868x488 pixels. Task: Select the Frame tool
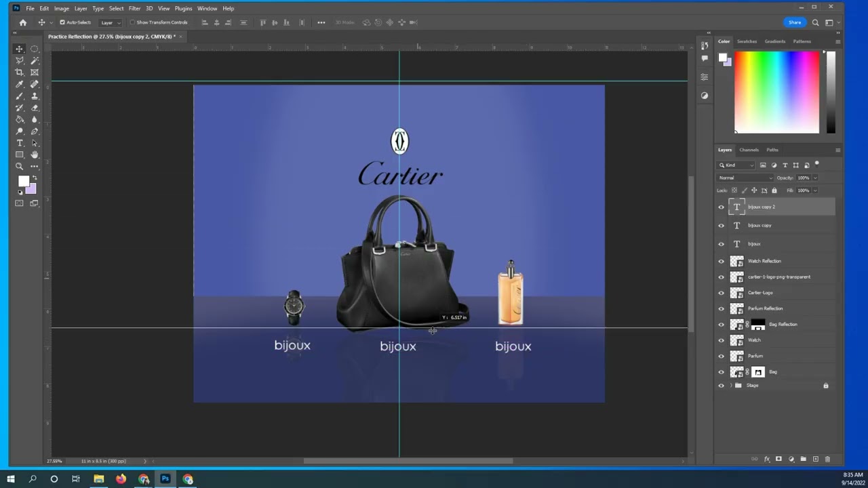pos(35,73)
